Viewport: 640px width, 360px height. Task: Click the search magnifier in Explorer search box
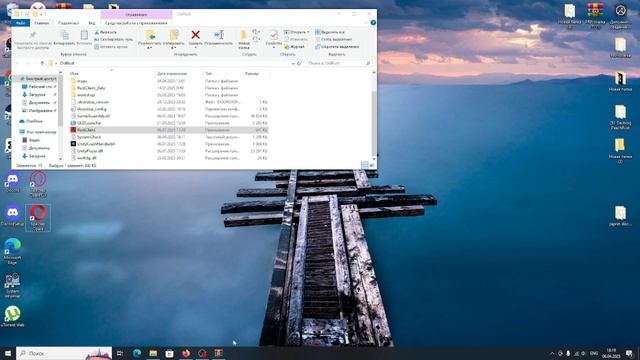[x=368, y=63]
